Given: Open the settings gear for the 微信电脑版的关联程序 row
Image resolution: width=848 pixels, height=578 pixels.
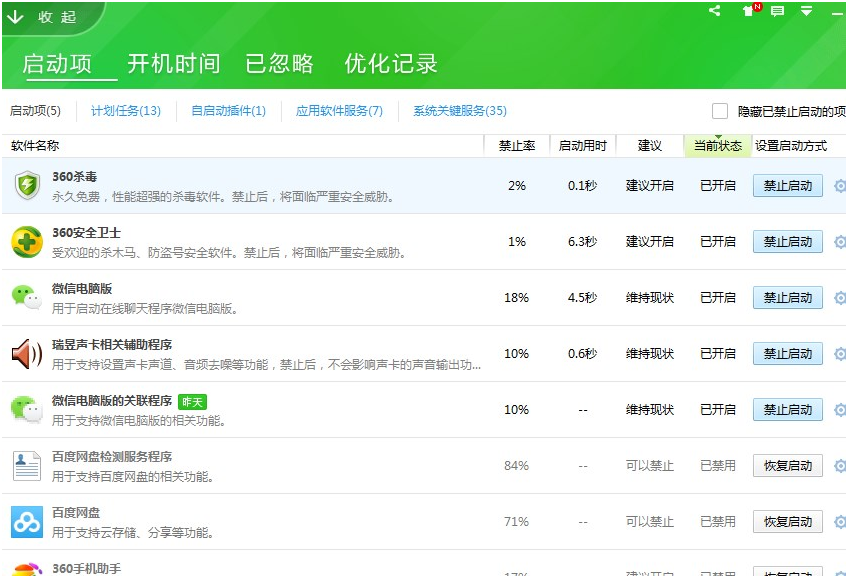Looking at the screenshot, I should (840, 410).
